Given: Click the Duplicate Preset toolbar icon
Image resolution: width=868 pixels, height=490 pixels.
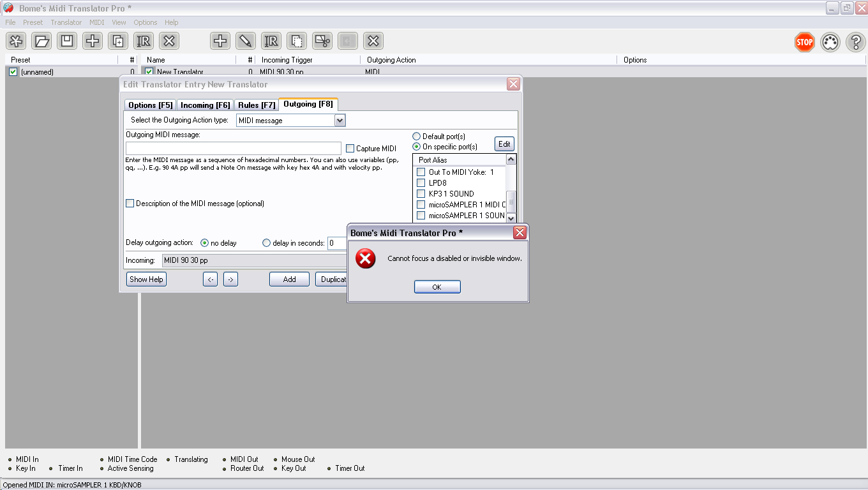Looking at the screenshot, I should point(118,41).
